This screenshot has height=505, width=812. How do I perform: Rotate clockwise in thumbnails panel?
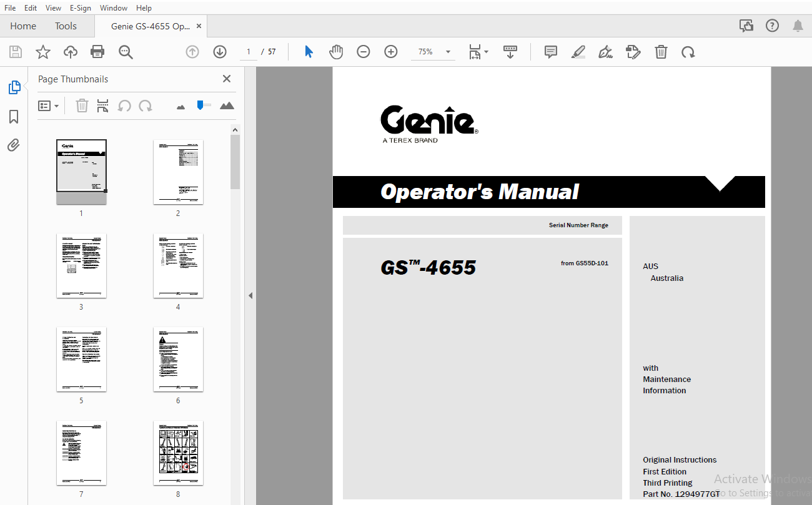[x=146, y=105]
